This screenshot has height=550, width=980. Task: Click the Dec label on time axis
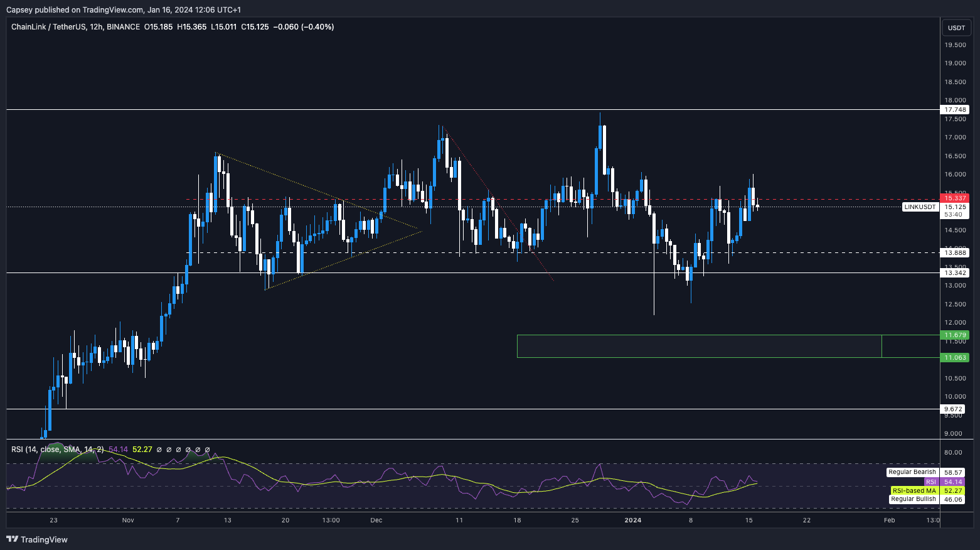[x=376, y=520]
